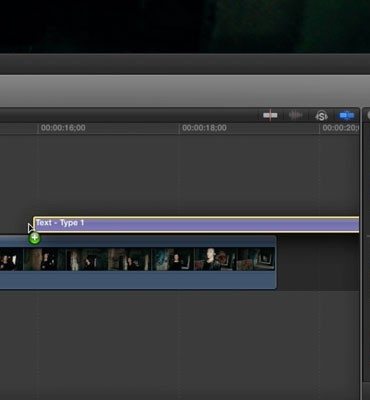Select the Text - Type 1 title clip
This screenshot has width=370, height=400.
(196, 225)
